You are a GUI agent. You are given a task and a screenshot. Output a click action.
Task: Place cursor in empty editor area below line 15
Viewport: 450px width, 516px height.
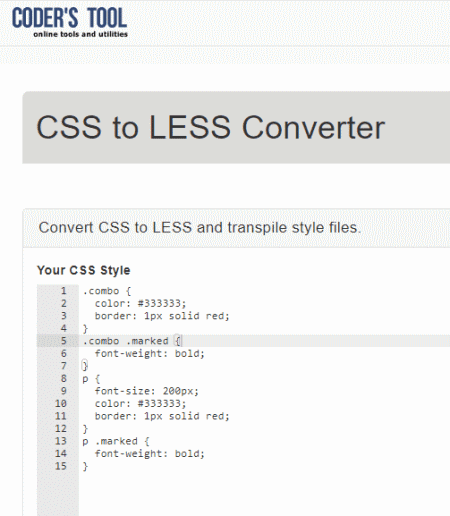(263, 493)
